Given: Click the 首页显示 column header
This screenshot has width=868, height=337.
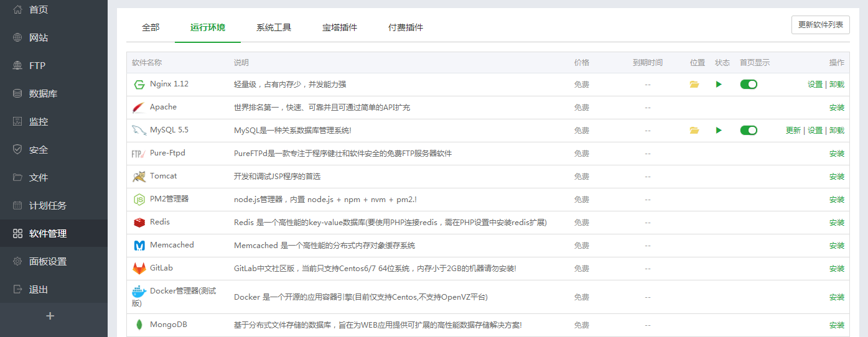Looking at the screenshot, I should pos(755,63).
